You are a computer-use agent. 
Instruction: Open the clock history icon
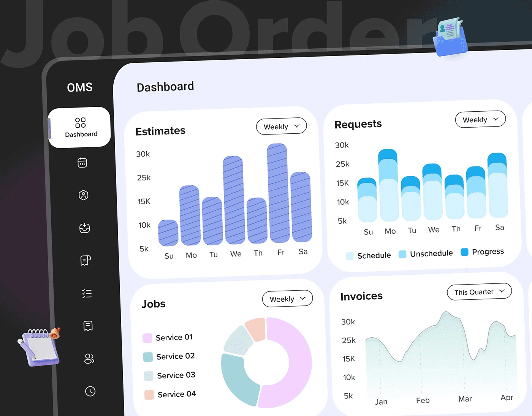click(90, 391)
